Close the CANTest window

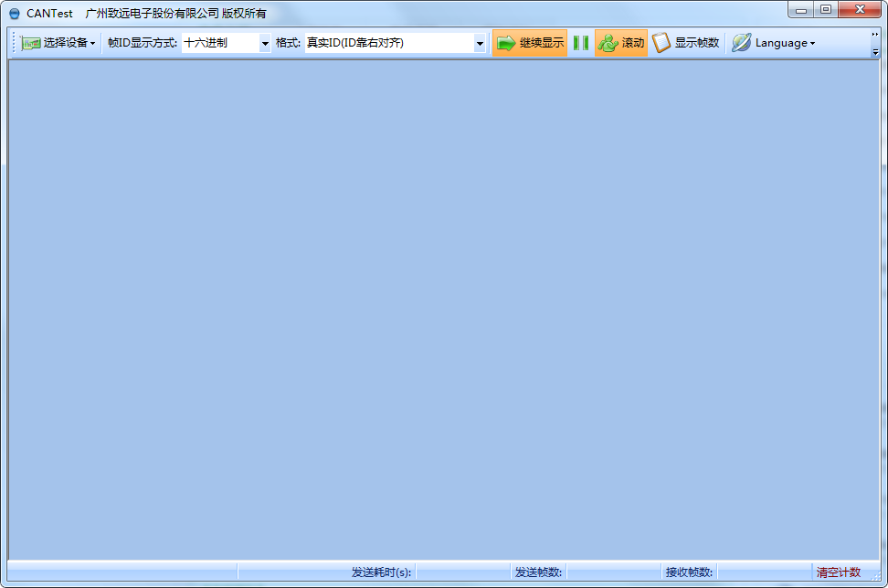861,10
